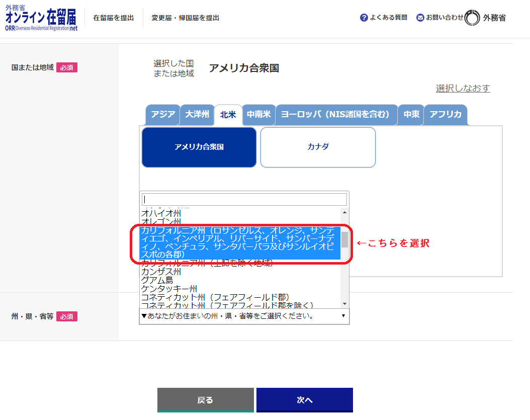Screen dimensions: 530x420
Task: Switch to the アフリカ tab
Action: [x=445, y=115]
